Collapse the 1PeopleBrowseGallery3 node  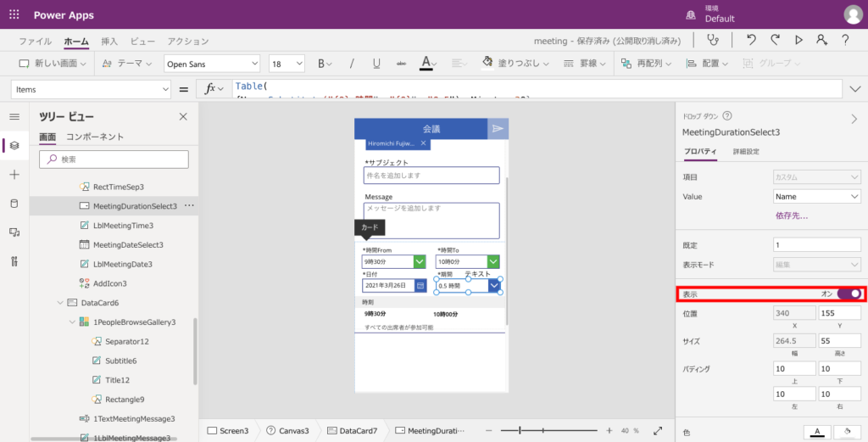tap(72, 322)
